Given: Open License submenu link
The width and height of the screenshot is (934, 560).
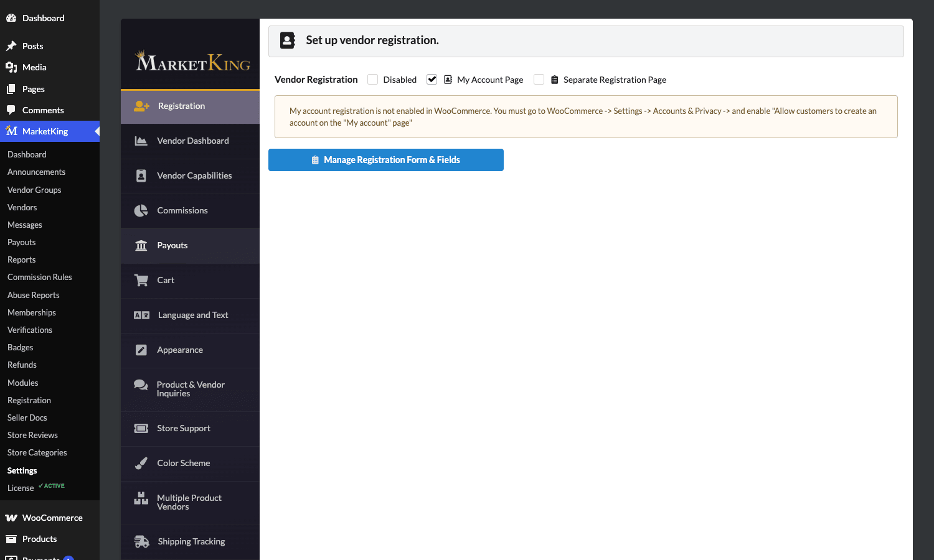Looking at the screenshot, I should 21,488.
